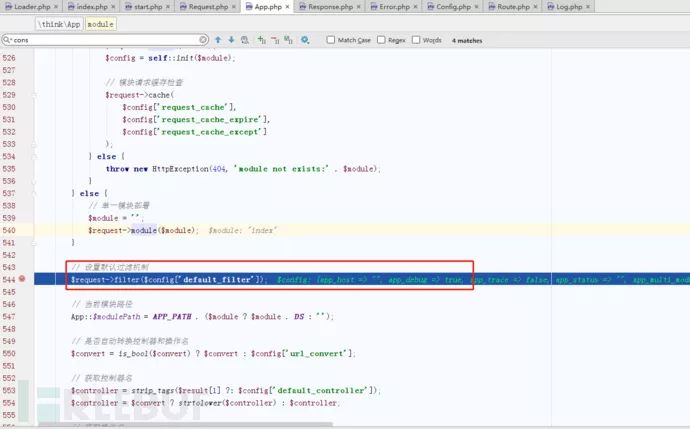690x429 pixels.
Task: Click '4 matches' search result label
Action: [467, 40]
